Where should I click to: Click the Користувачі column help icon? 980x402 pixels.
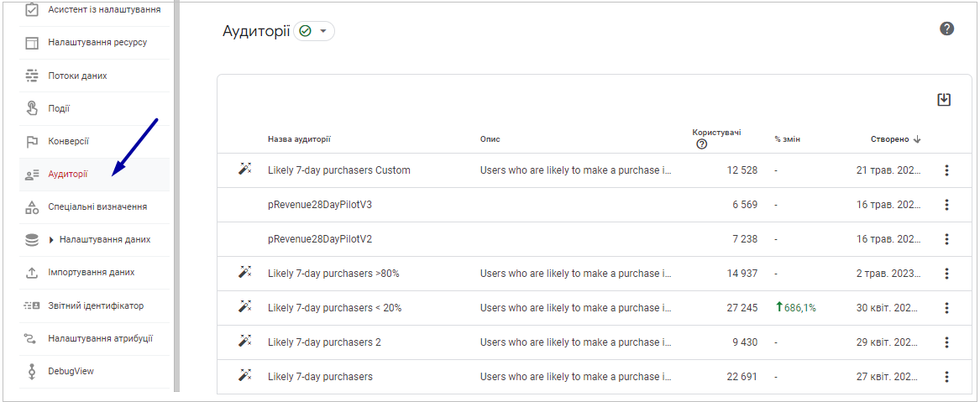coord(702,144)
